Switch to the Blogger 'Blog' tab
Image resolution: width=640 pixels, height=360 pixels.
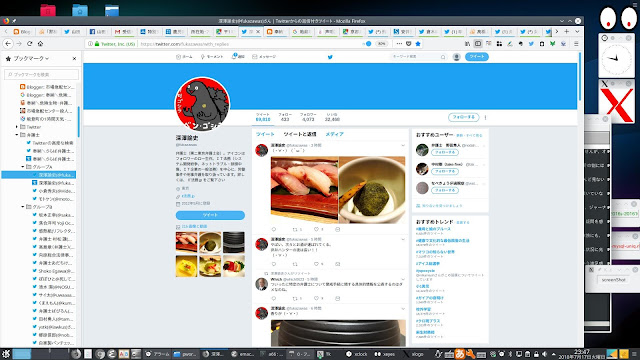22,31
